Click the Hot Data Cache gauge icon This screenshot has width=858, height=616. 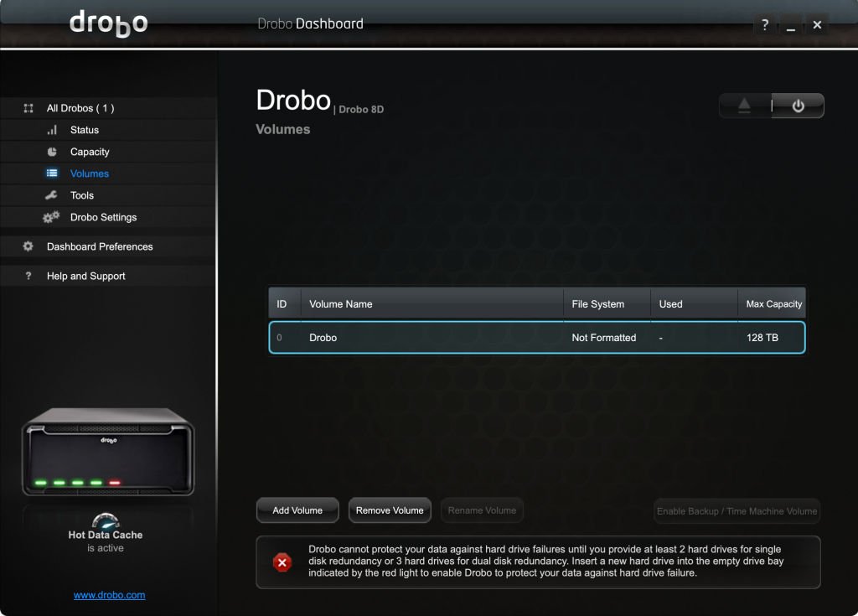[x=106, y=520]
